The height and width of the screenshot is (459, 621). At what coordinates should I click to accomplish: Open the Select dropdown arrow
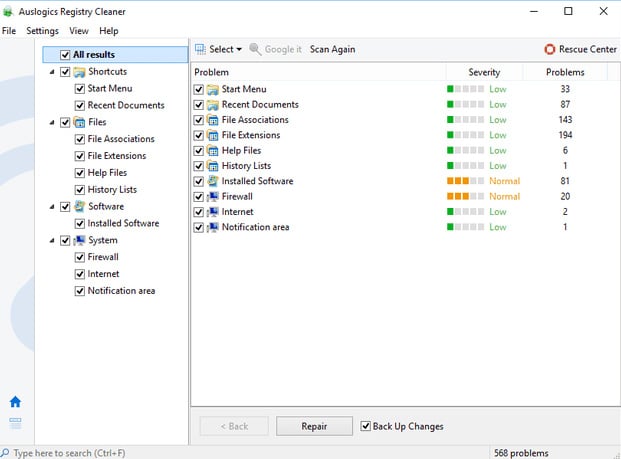pos(239,50)
